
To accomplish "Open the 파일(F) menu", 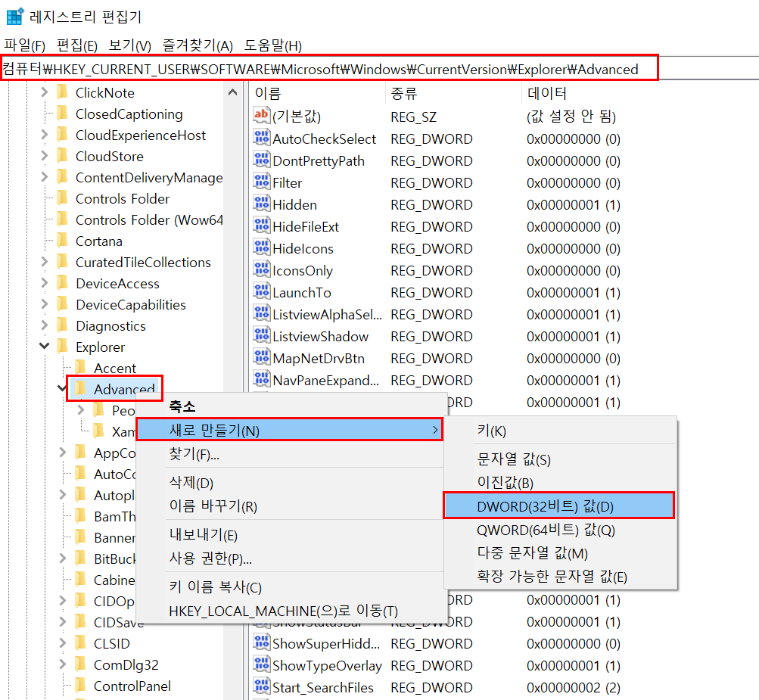I will pos(25,45).
